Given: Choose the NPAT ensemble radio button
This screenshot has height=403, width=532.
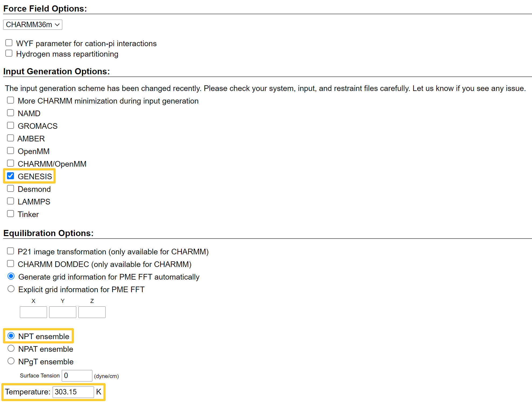Looking at the screenshot, I should pos(11,349).
